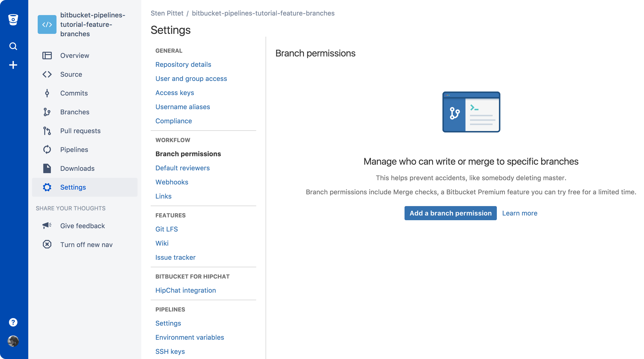This screenshot has width=644, height=359.
Task: Open Commits in sidebar
Action: [74, 93]
